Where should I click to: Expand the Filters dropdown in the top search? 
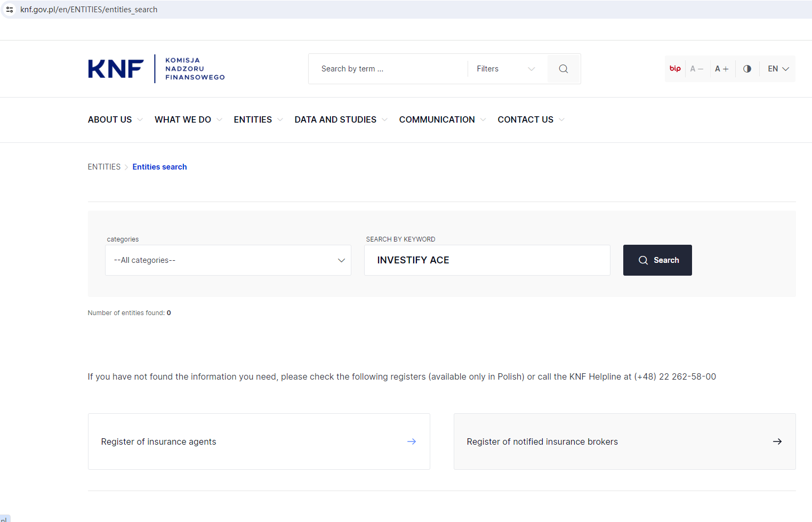click(505, 69)
